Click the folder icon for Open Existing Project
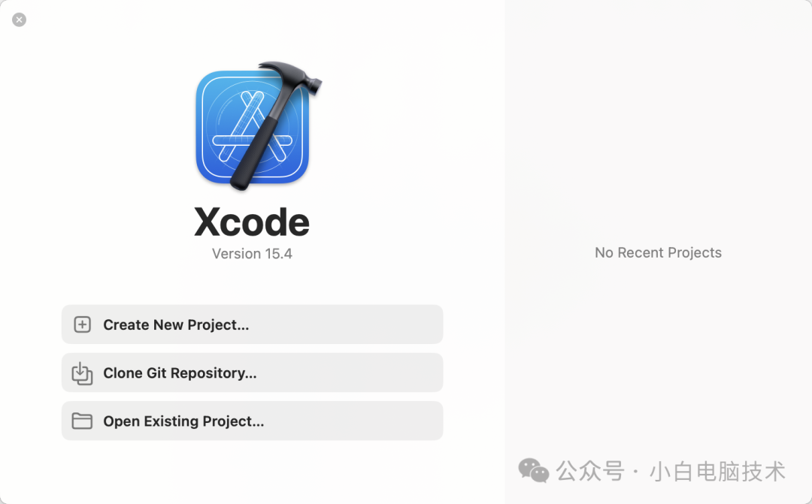 82,421
